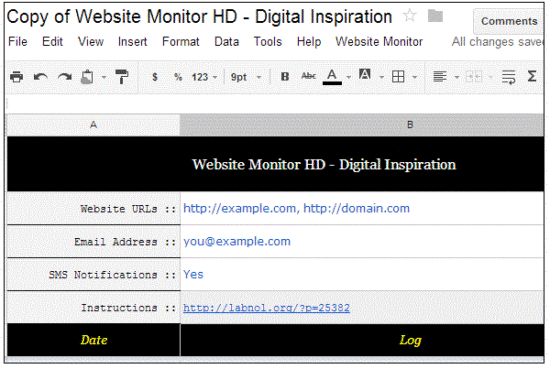Select the you@example.com cell
The image size is (550, 369).
(x=362, y=242)
